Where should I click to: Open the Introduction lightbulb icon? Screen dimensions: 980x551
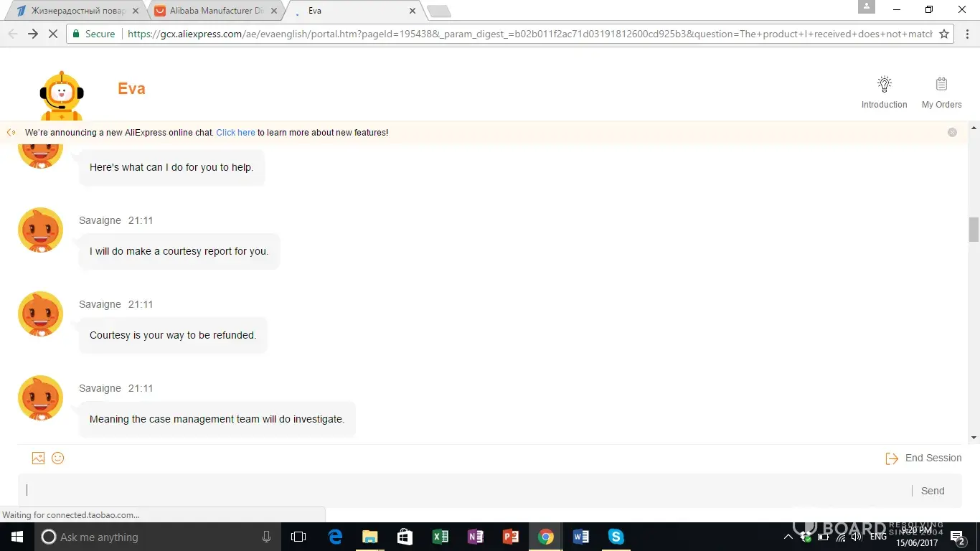(x=885, y=84)
